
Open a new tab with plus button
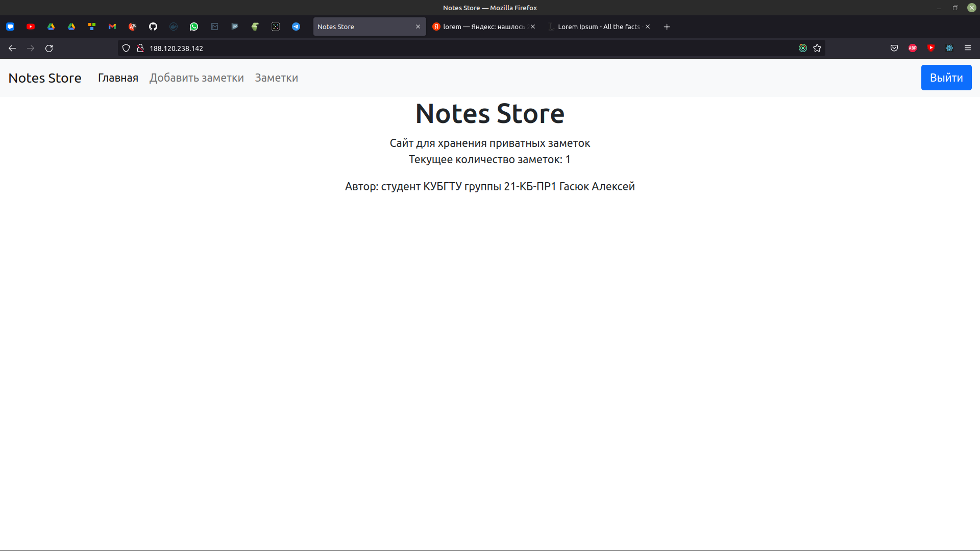[x=667, y=27]
